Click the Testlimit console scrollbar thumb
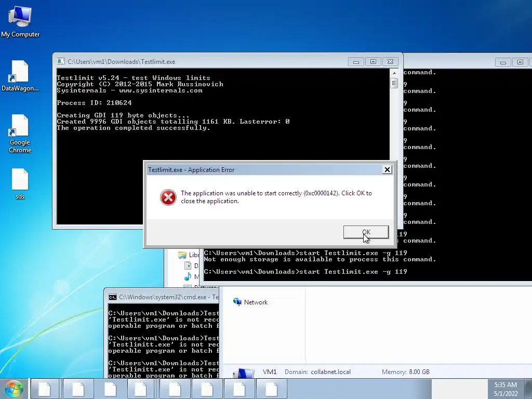This screenshot has height=399, width=532. 394,83
